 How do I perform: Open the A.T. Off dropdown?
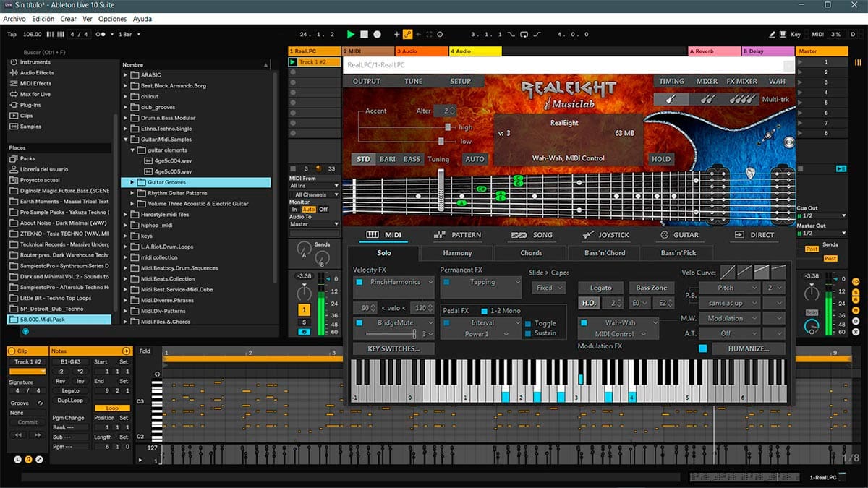pyautogui.click(x=729, y=333)
